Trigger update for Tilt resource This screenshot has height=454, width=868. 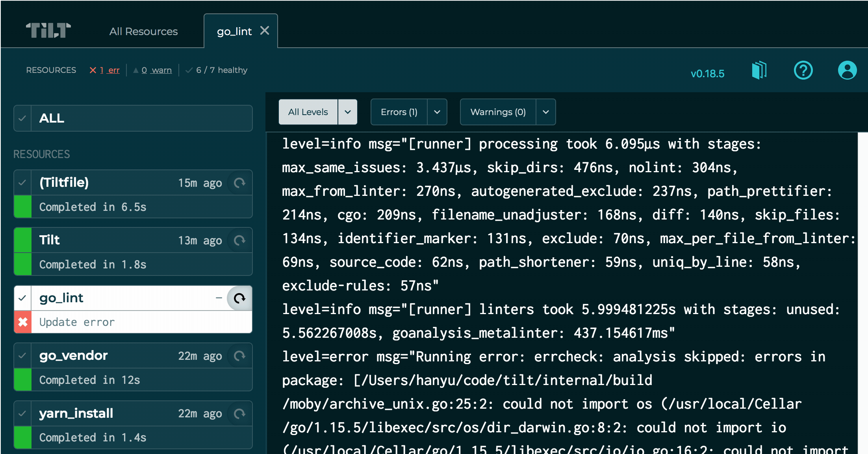pos(239,240)
